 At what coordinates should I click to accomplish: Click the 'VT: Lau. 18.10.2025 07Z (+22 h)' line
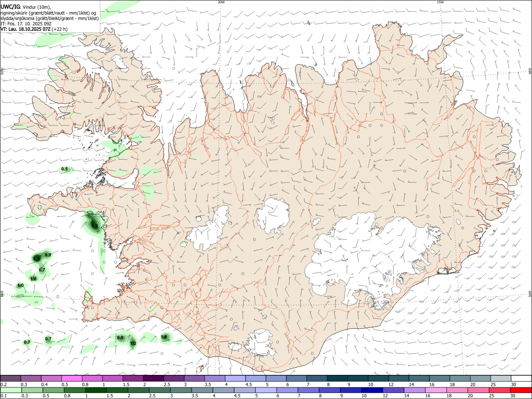coord(34,29)
